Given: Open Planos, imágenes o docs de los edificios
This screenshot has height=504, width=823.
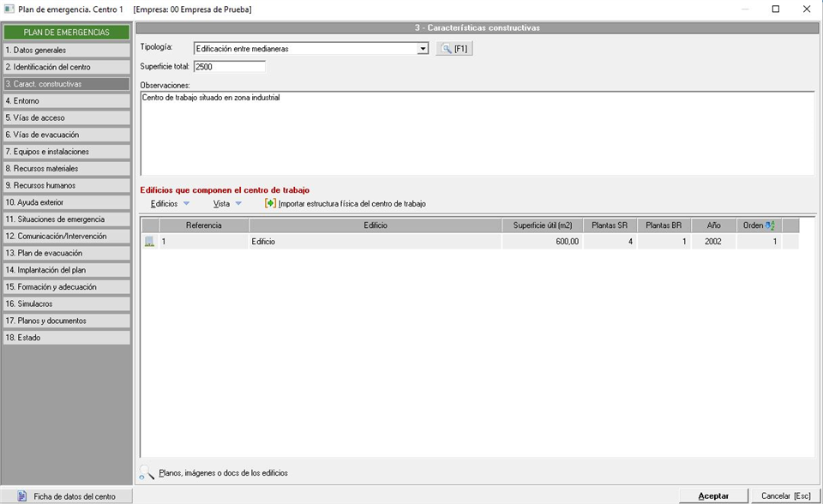Looking at the screenshot, I should point(223,473).
